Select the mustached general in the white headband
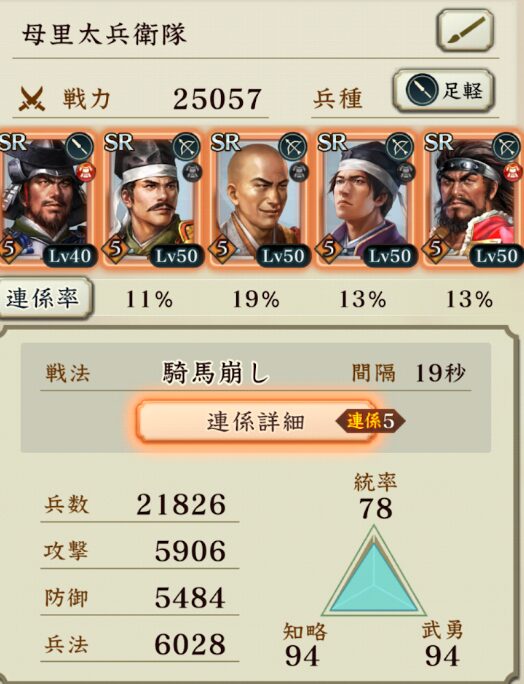This screenshot has height=684, width=524. [x=151, y=198]
